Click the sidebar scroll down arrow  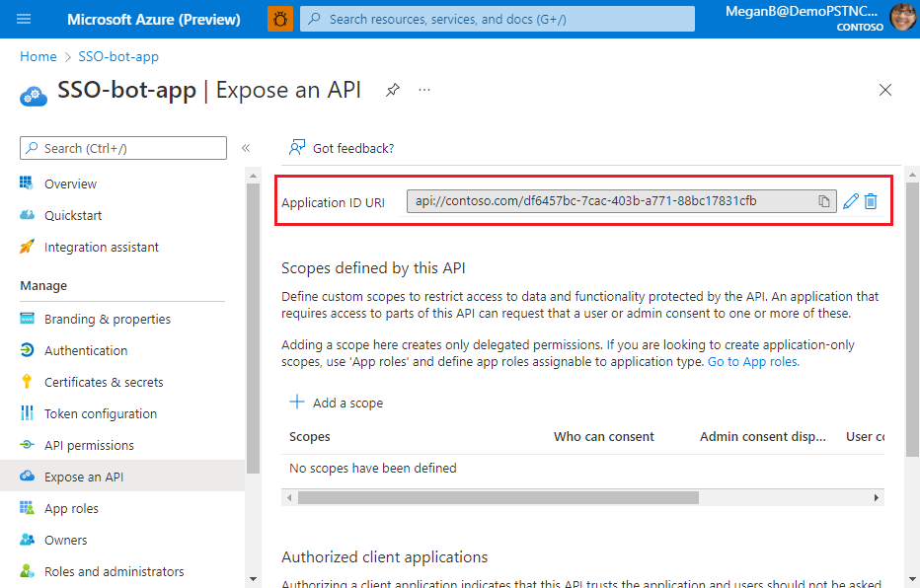(x=253, y=579)
